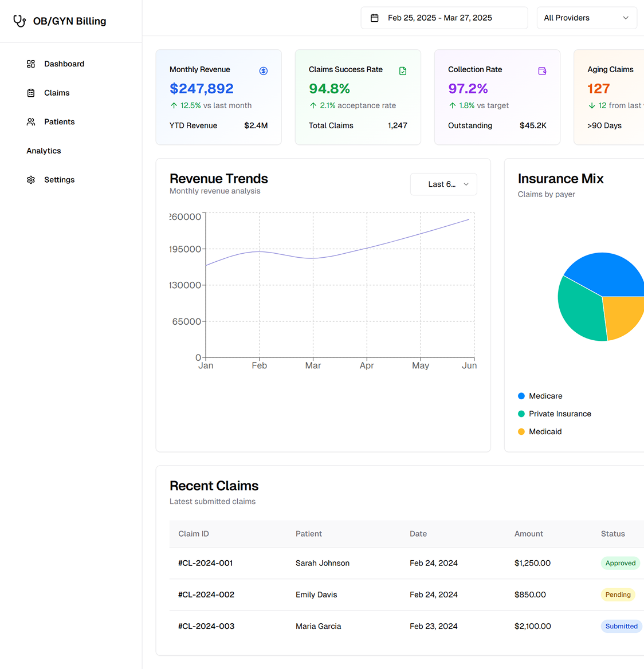Image resolution: width=644 pixels, height=669 pixels.
Task: Click the Pending status badge
Action: point(618,595)
